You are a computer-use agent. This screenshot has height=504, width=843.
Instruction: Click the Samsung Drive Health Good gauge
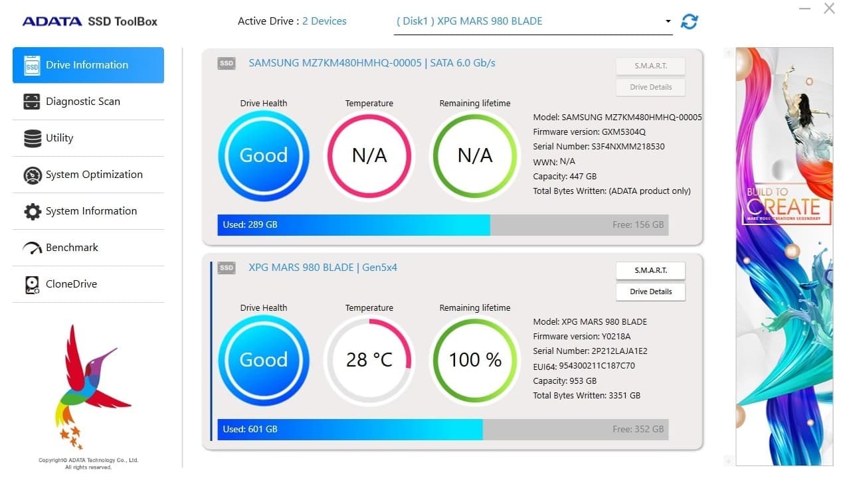click(264, 156)
